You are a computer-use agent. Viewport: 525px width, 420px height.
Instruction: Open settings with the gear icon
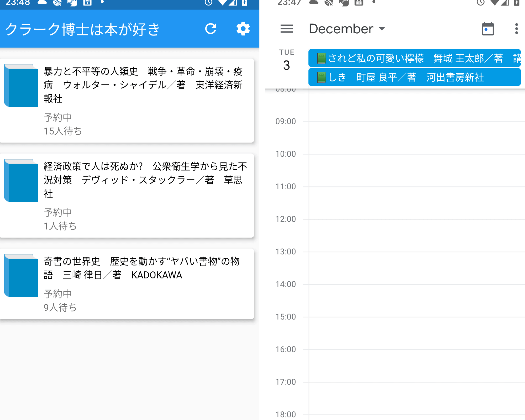coord(243,29)
